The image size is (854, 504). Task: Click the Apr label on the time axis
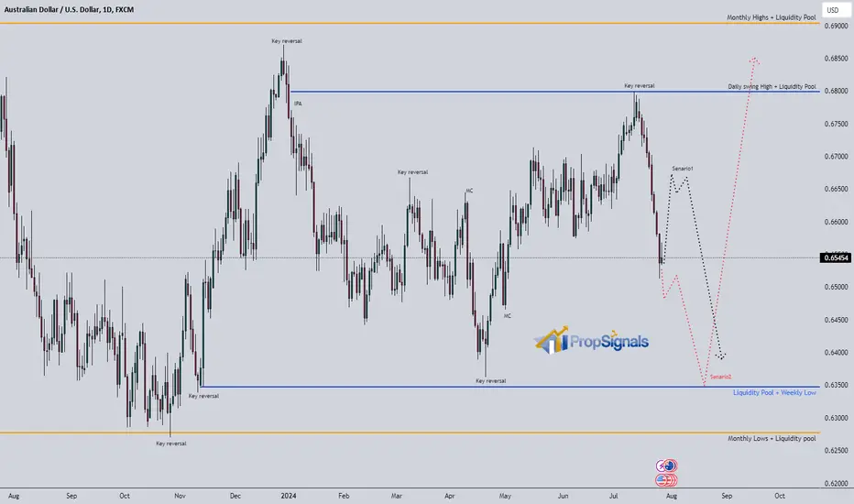click(x=449, y=496)
